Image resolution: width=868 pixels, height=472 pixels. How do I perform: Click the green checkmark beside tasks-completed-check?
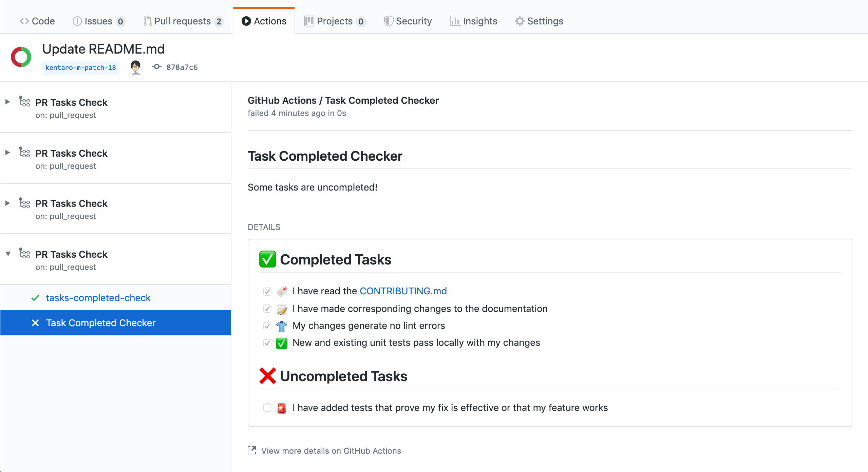point(35,298)
